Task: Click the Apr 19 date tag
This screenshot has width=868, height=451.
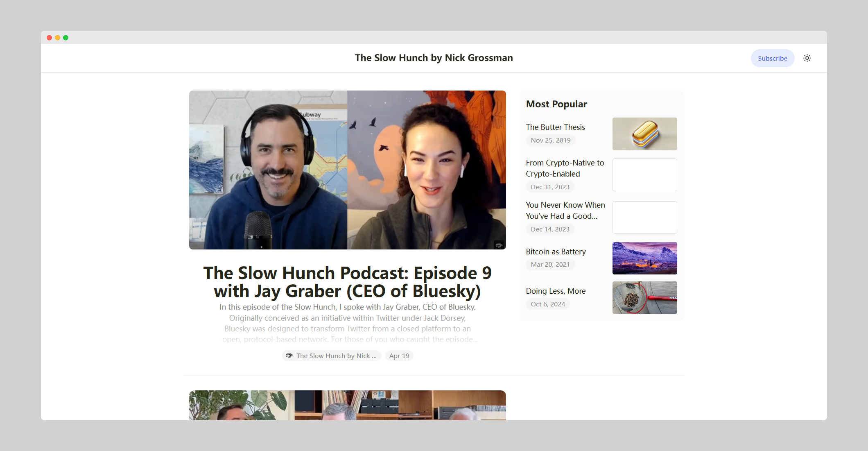Action: 399,356
